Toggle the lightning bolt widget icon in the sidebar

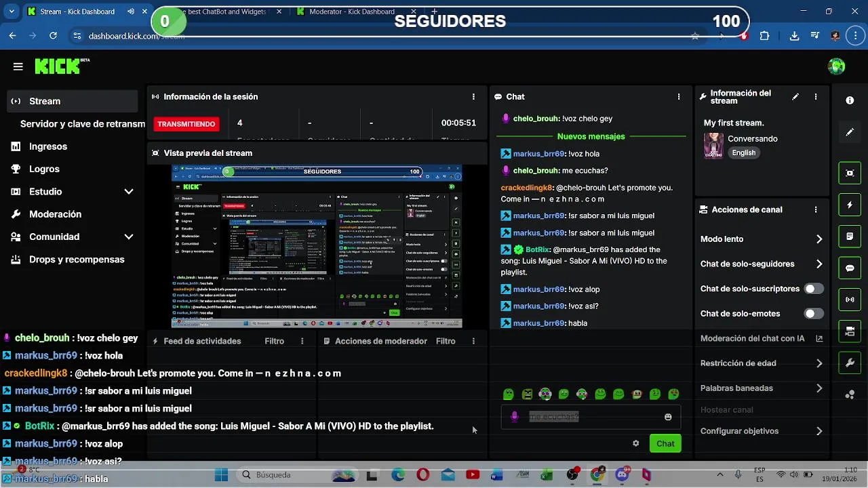pyautogui.click(x=850, y=205)
